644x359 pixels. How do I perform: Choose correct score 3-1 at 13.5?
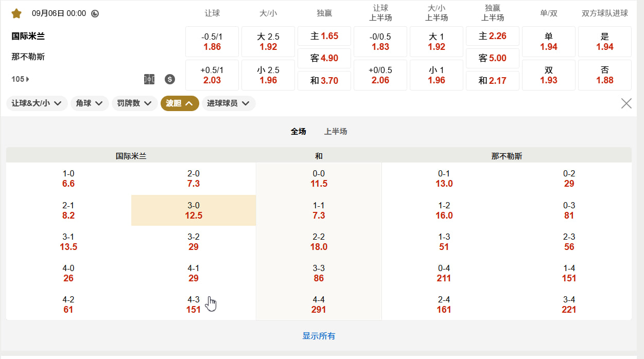(x=68, y=242)
